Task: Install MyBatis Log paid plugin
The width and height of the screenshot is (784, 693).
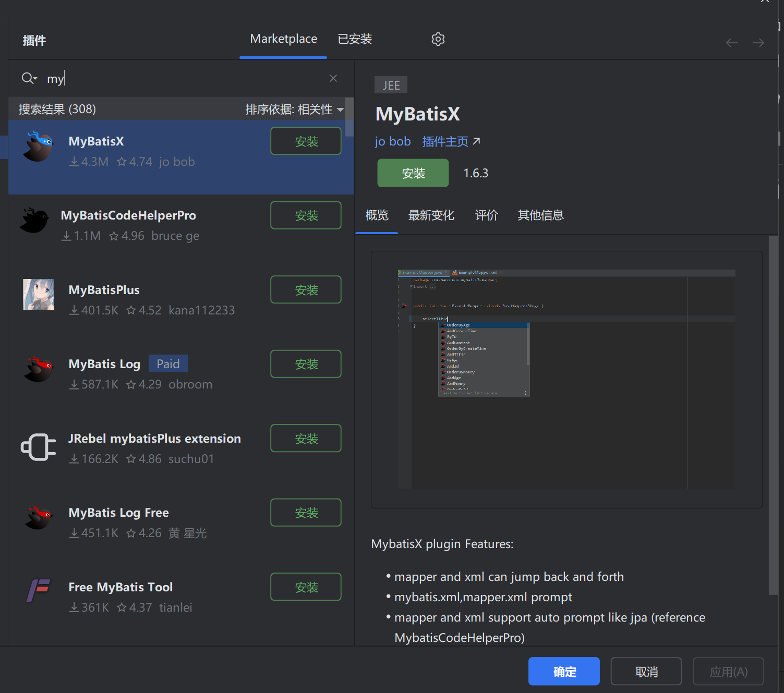Action: point(306,364)
